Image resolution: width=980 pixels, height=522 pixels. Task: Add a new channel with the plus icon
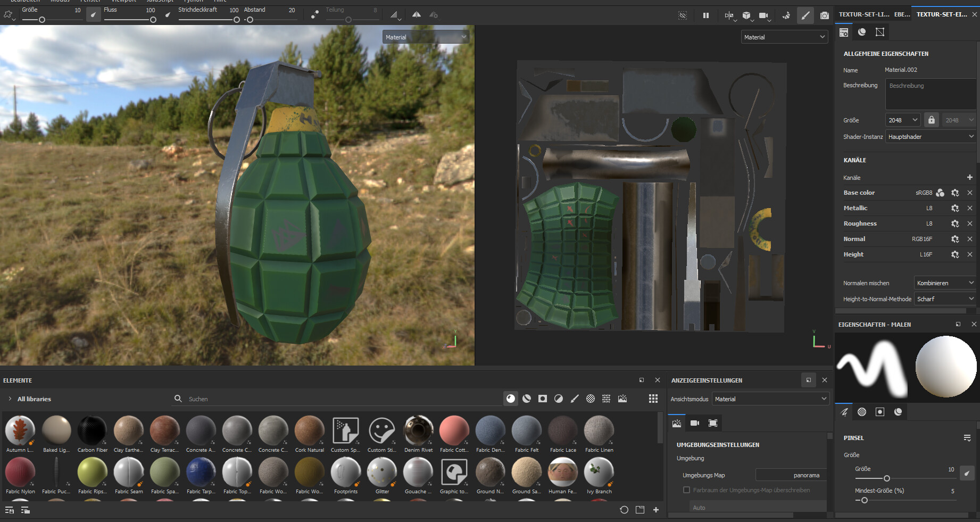coord(969,177)
